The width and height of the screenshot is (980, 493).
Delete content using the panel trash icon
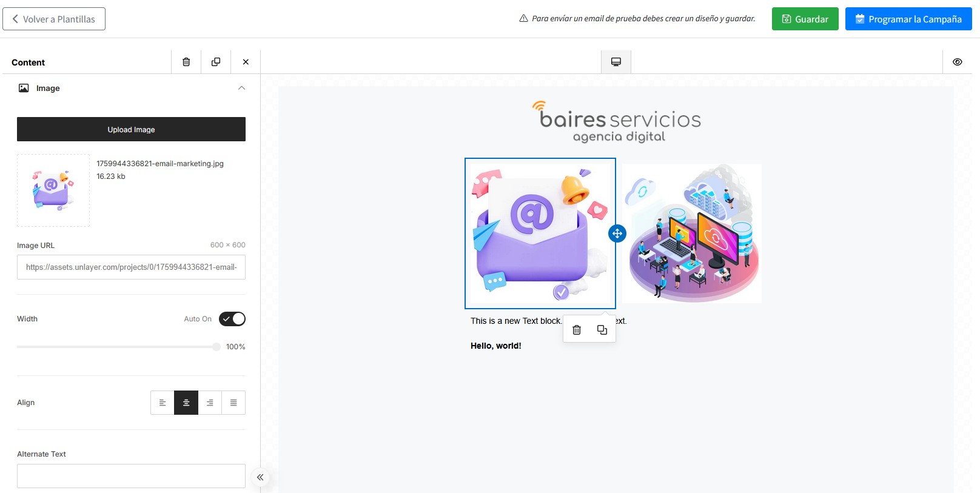point(186,62)
